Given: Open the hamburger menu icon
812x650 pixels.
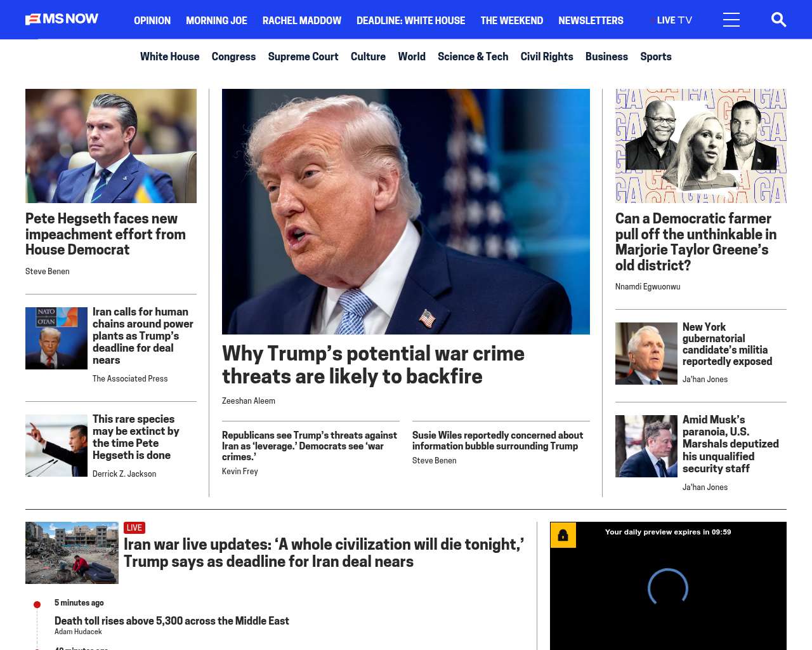Looking at the screenshot, I should (x=731, y=20).
